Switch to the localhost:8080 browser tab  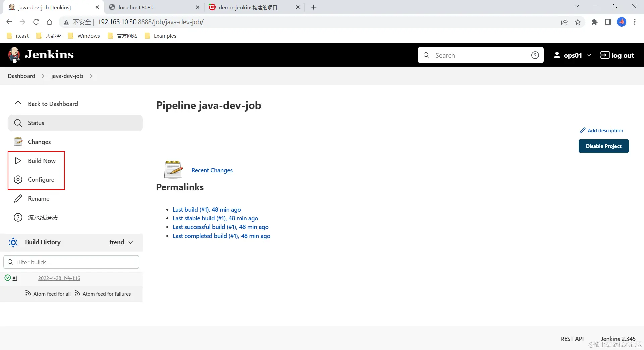[x=154, y=7]
